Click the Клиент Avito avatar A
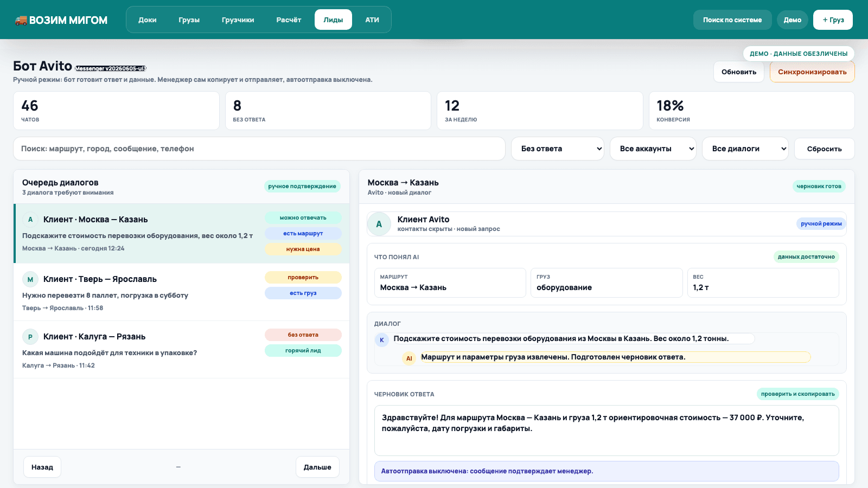 379,224
